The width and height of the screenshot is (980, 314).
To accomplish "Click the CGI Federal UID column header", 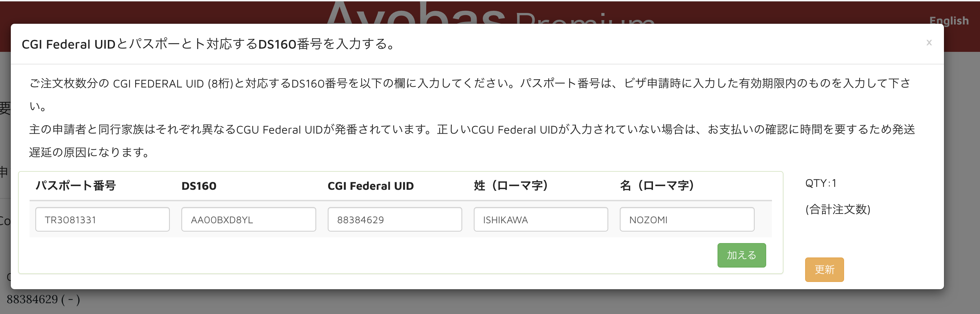I will click(370, 186).
